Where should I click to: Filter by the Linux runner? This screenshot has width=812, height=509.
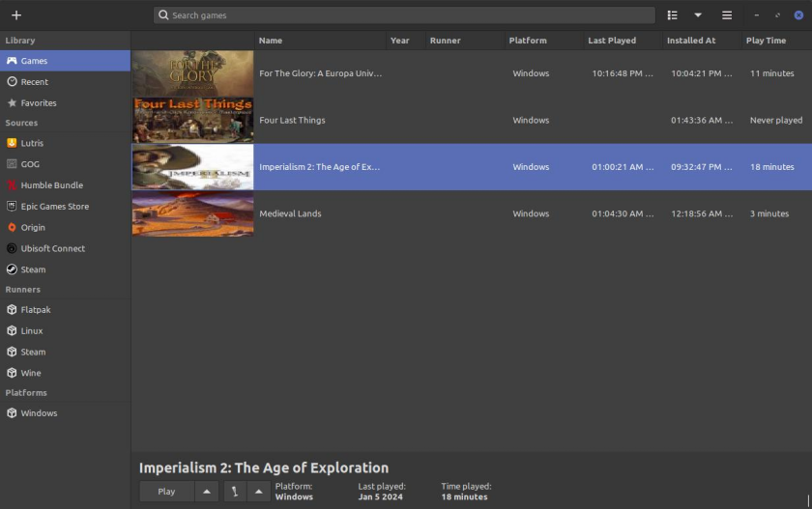[66, 330]
